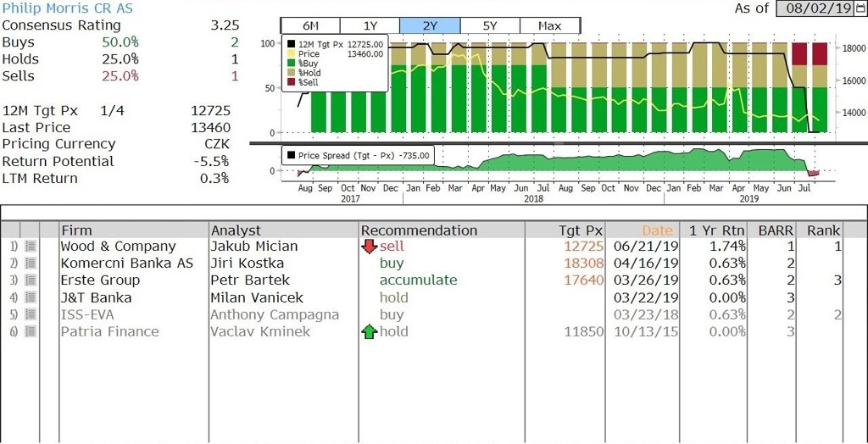868x444 pixels.
Task: Click the black 12M Tgt Px legend swatch
Action: (x=291, y=44)
